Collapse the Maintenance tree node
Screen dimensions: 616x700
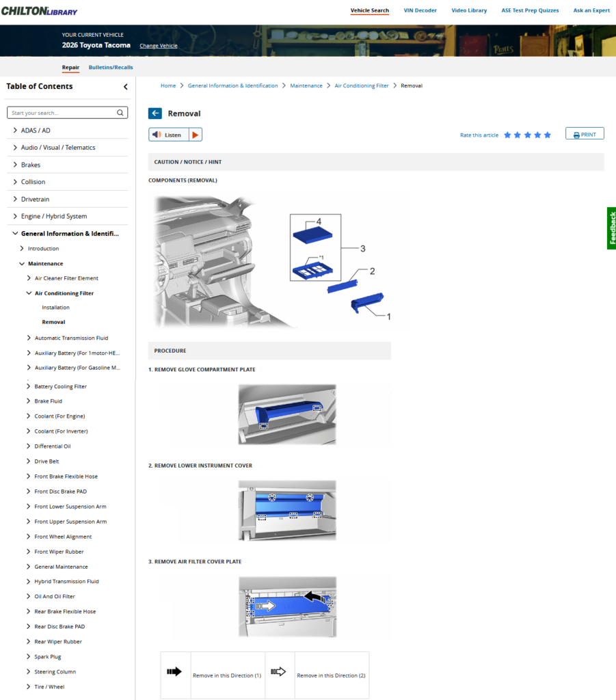click(22, 264)
